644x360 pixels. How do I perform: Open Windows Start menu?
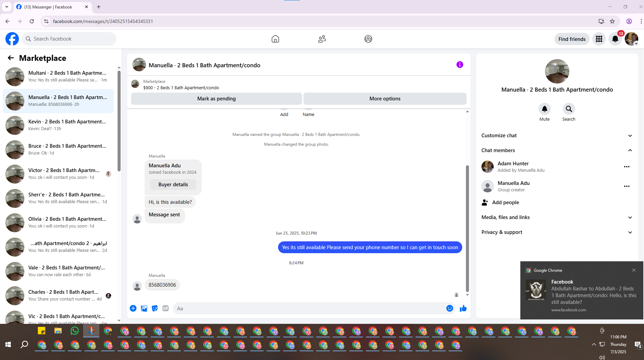tap(8, 344)
